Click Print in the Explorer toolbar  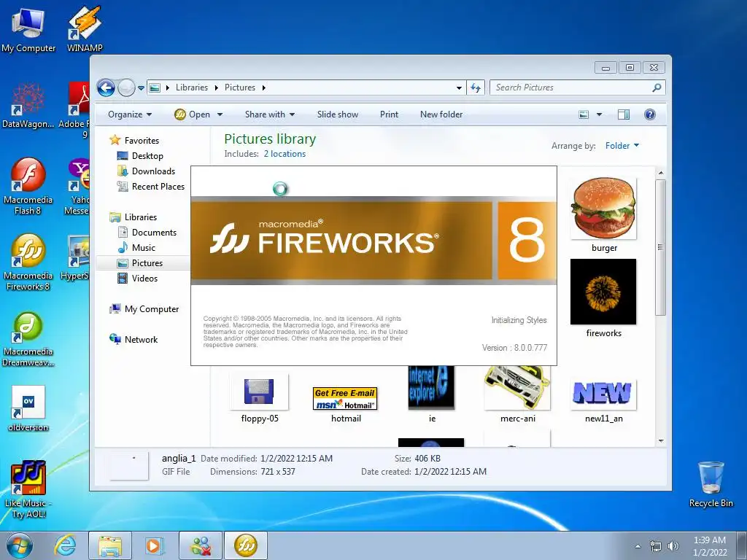[390, 114]
